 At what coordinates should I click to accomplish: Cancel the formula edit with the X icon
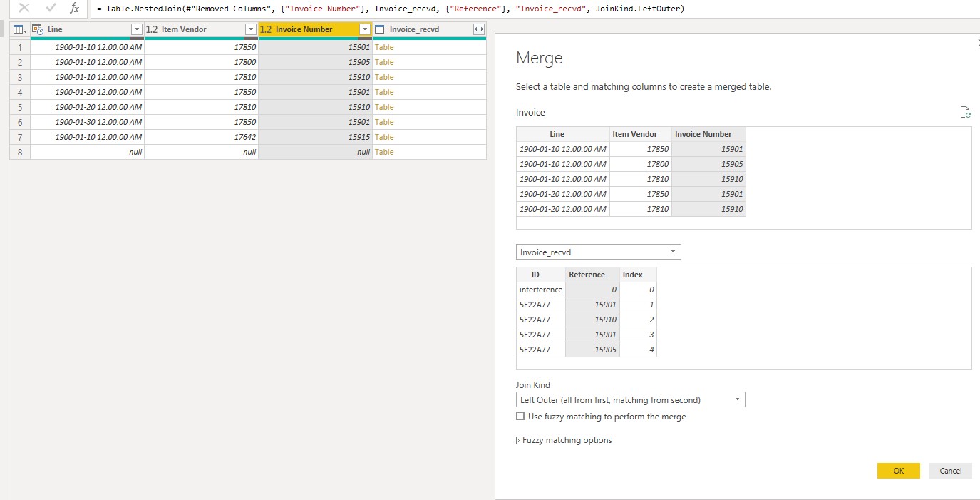point(24,8)
